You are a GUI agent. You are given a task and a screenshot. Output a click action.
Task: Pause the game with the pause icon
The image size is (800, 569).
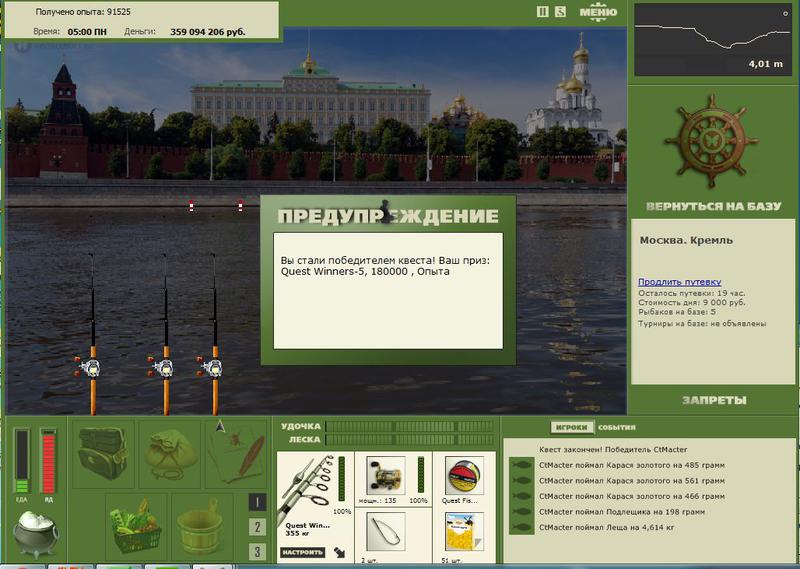click(543, 12)
